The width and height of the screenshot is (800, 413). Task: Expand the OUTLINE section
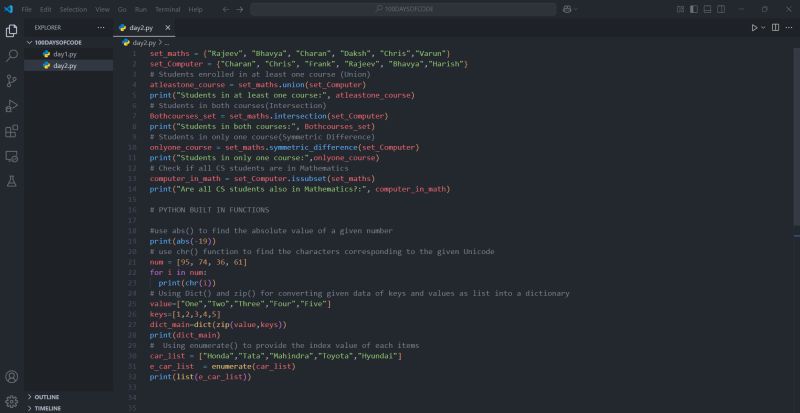pyautogui.click(x=47, y=396)
